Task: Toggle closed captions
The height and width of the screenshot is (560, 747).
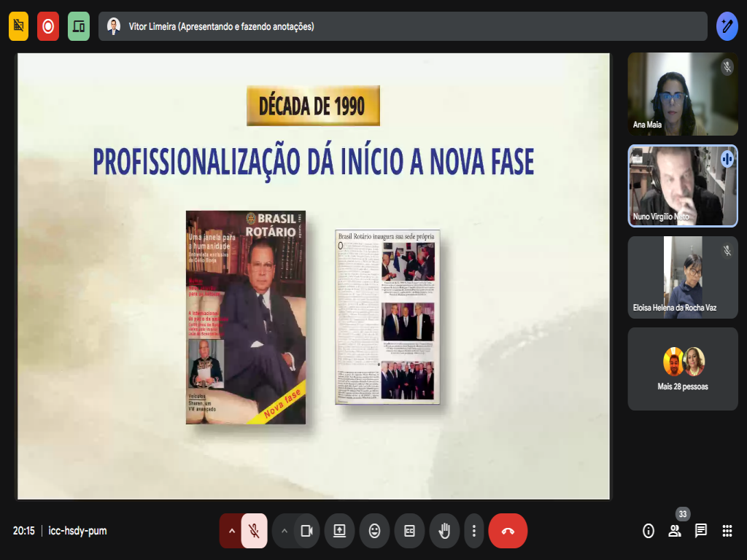Action: click(409, 531)
